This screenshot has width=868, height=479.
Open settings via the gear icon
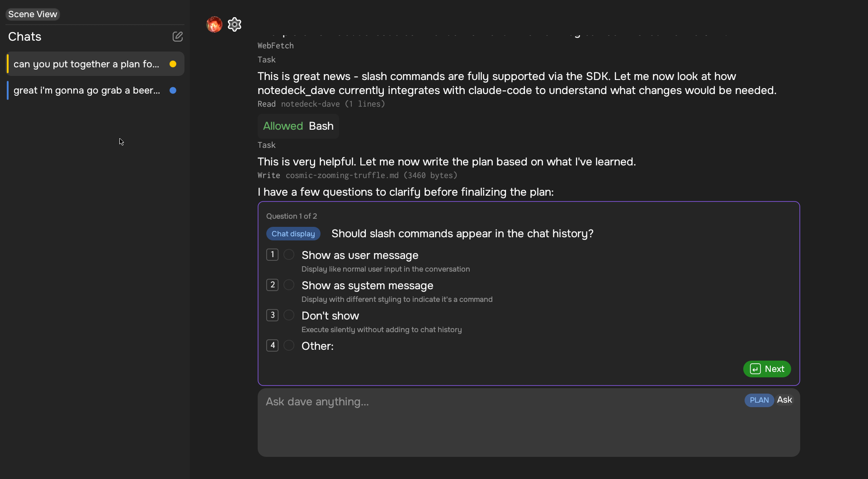point(235,24)
